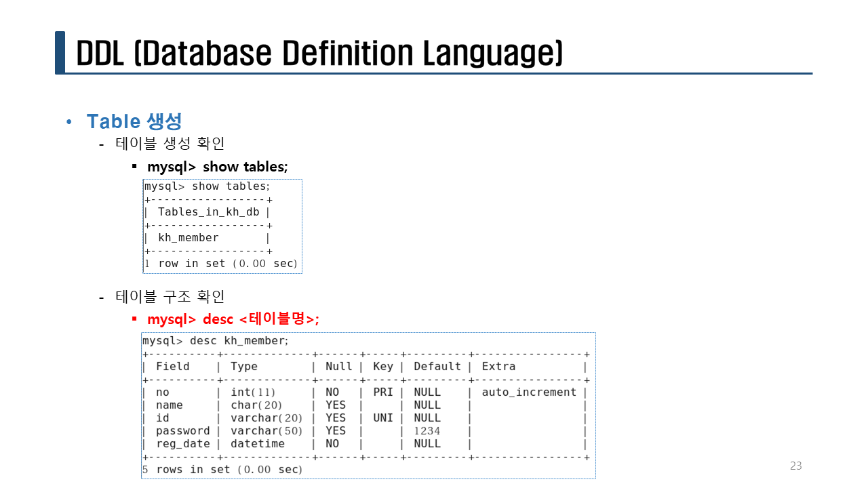Click the 'mysql> show tables;' line inside the output box
The width and height of the screenshot is (868, 488).
pyautogui.click(x=208, y=186)
